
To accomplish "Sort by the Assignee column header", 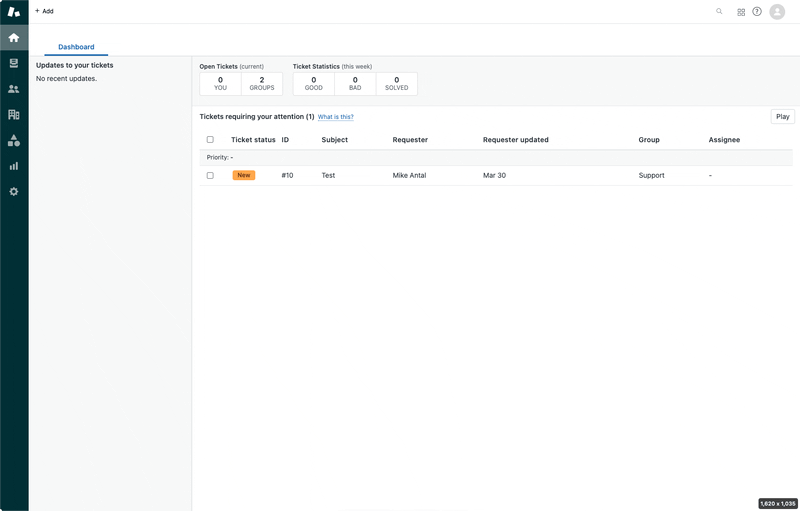I will point(724,140).
